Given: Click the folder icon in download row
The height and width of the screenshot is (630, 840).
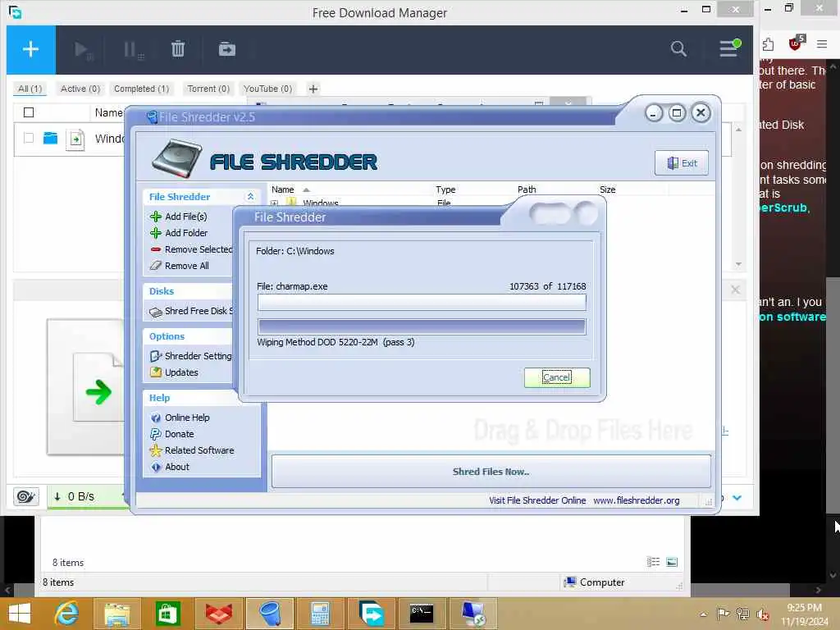Looking at the screenshot, I should [x=50, y=138].
